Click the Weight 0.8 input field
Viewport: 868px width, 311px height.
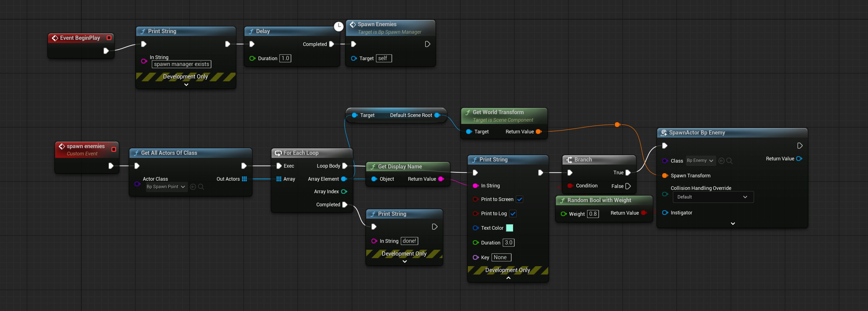click(x=593, y=214)
